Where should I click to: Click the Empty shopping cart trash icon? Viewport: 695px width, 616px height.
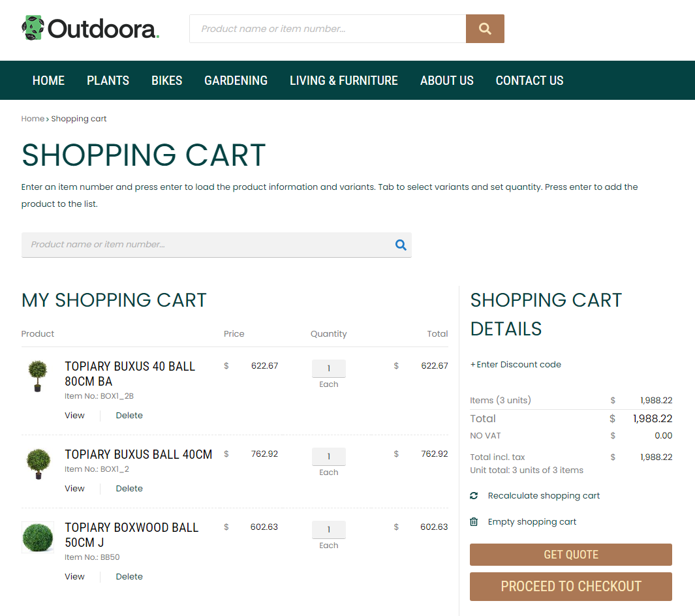coord(474,522)
